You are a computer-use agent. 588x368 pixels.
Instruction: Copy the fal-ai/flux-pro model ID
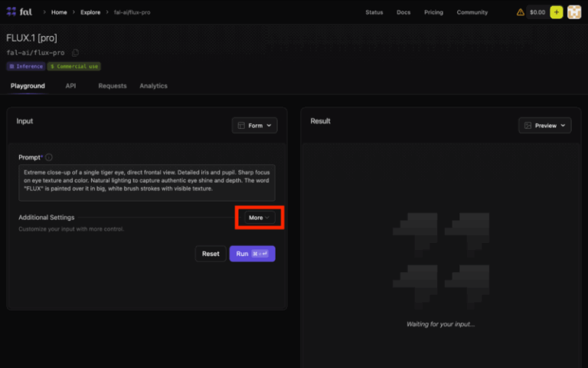tap(75, 53)
